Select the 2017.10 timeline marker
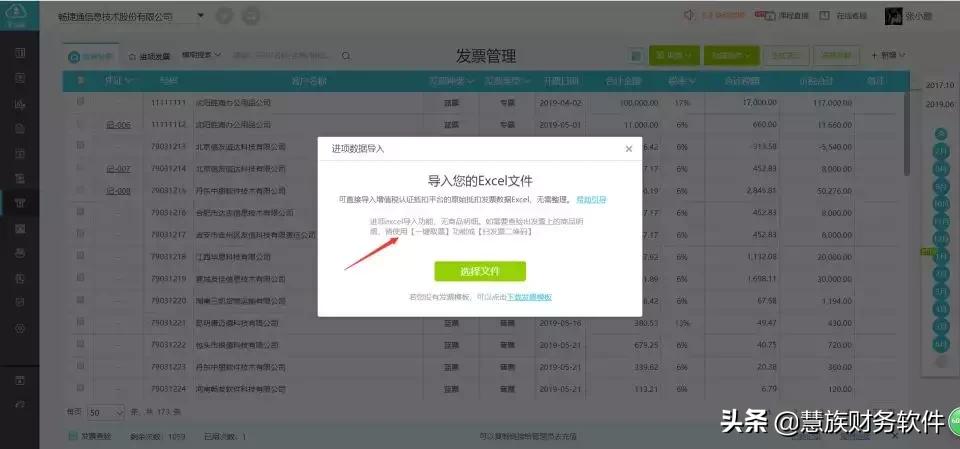This screenshot has width=960, height=449. click(x=940, y=85)
